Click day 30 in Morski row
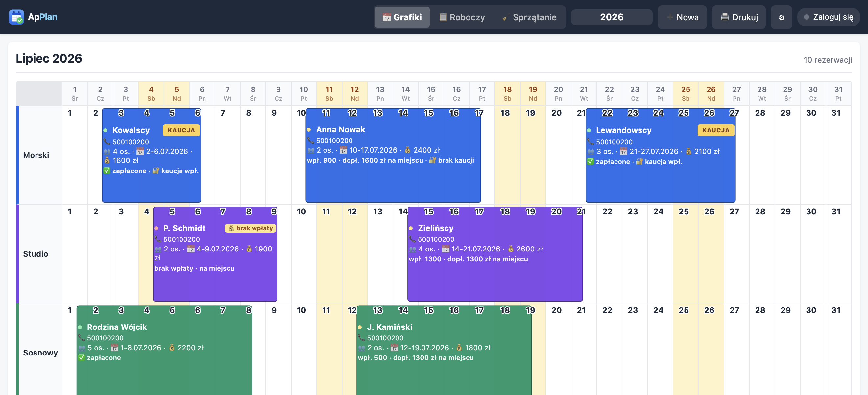This screenshot has height=395, width=868. point(813,155)
